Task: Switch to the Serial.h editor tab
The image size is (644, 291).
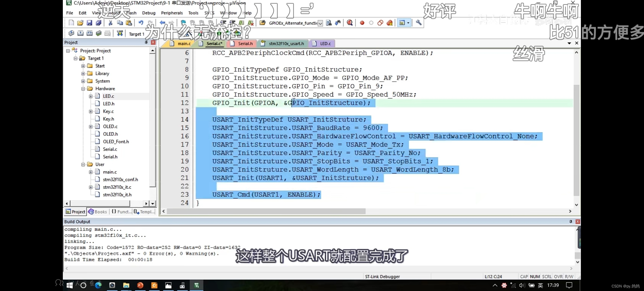Action: 242,43
